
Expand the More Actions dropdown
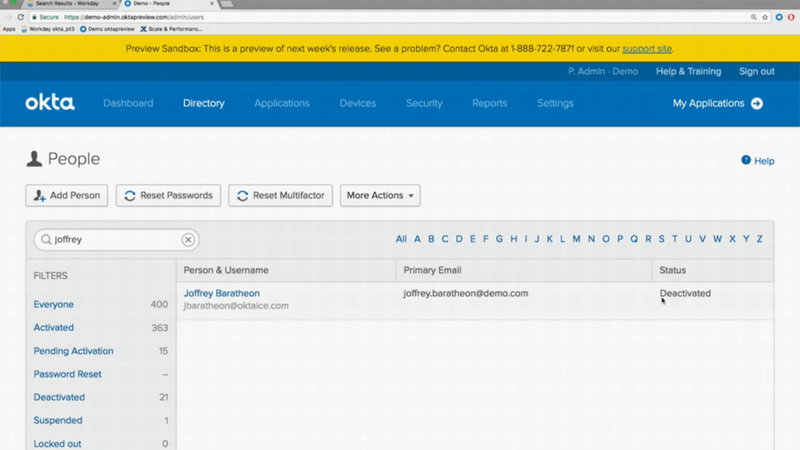tap(380, 195)
